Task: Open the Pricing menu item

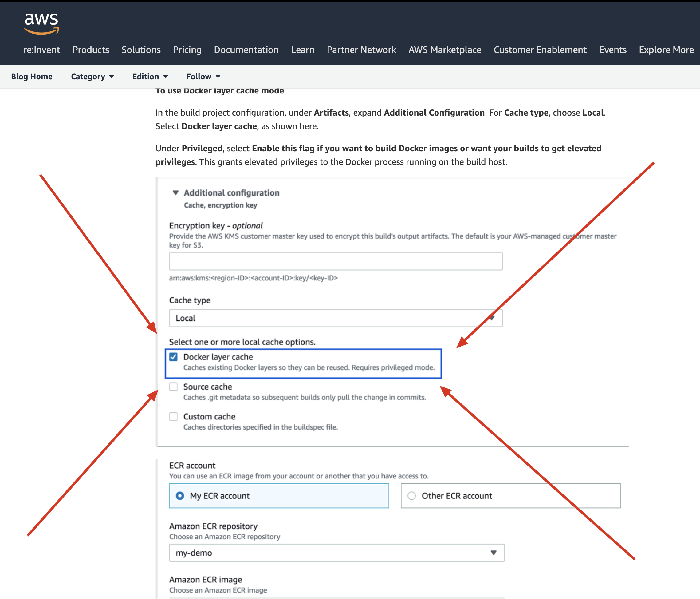Action: pos(187,50)
